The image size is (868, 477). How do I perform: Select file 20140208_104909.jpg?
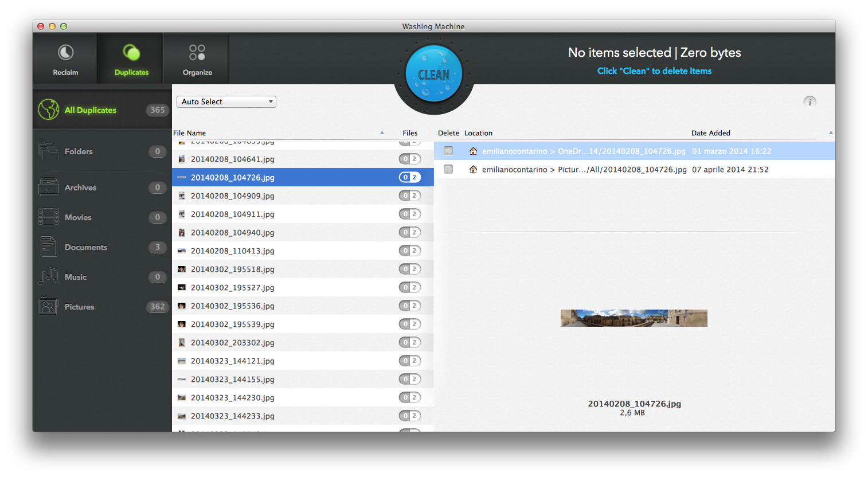(x=303, y=196)
